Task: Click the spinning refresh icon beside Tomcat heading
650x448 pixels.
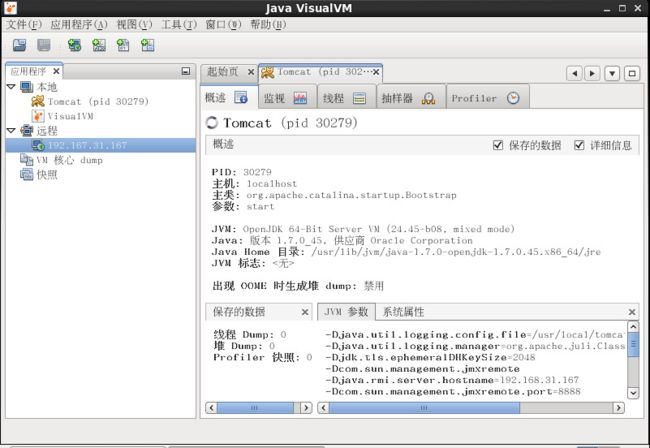Action: tap(212, 122)
